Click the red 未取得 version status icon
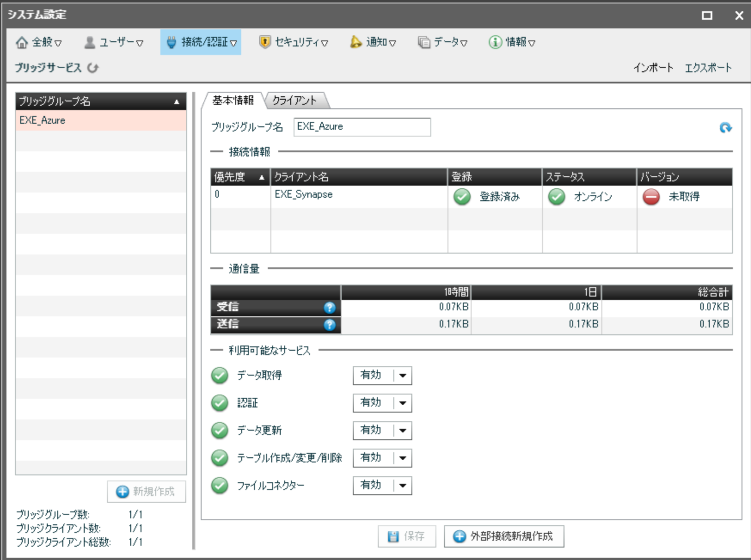The height and width of the screenshot is (560, 751). tap(651, 197)
